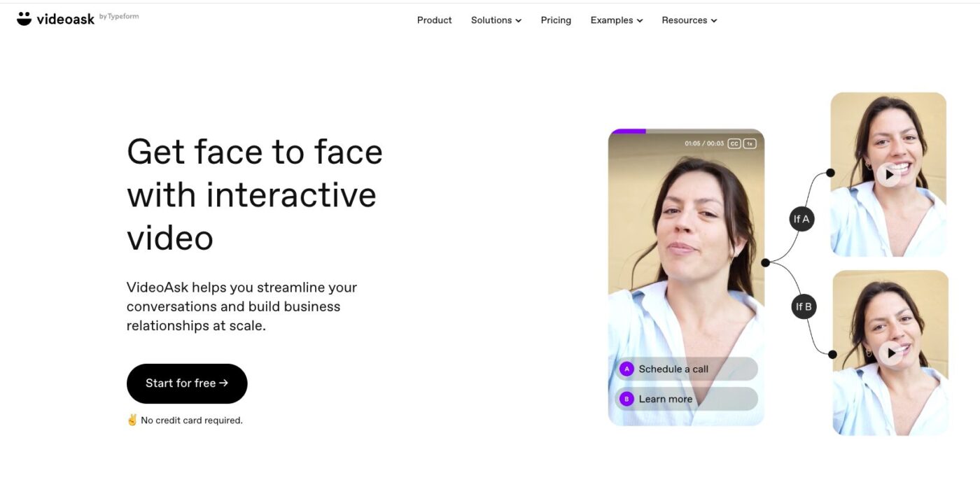980x482 pixels.
Task: Go to the Pricing page
Action: pos(556,20)
